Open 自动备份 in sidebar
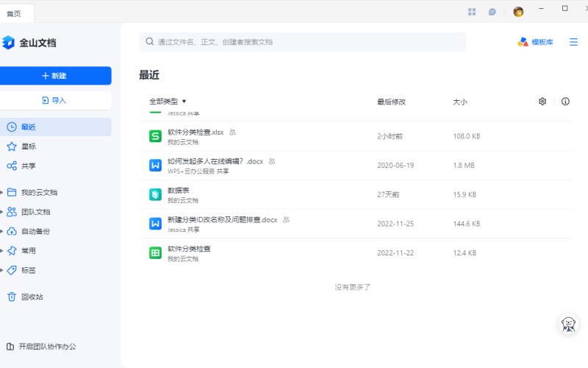588x368 pixels. [x=35, y=232]
